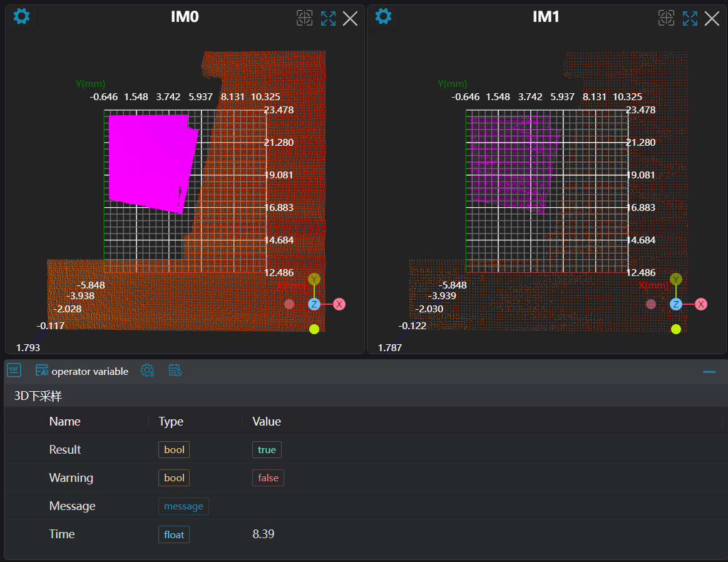Close the IM0 viewer panel
Screen dimensions: 728x562
(350, 18)
